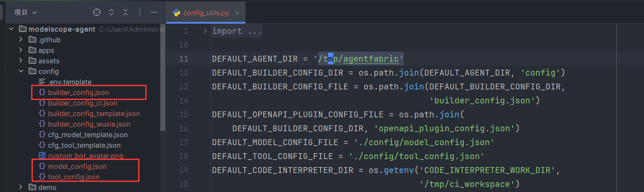
Task: Click the Expand All icon in Project panel
Action: click(111, 13)
